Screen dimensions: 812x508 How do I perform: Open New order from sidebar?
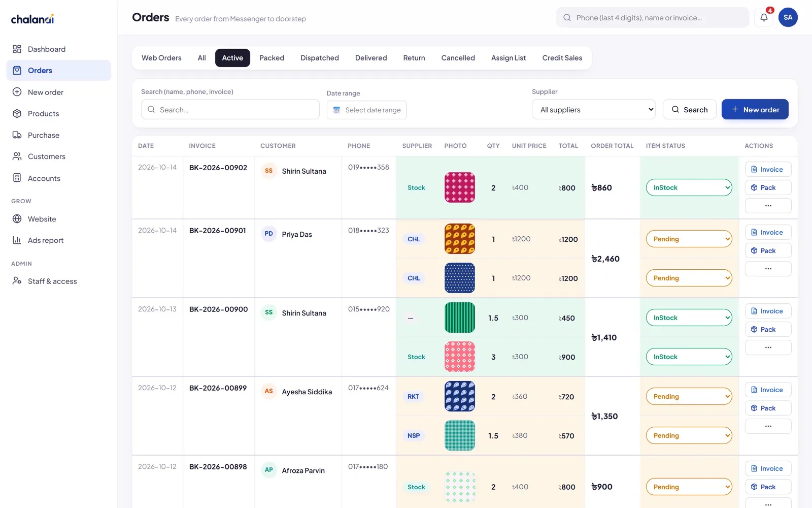click(58, 92)
